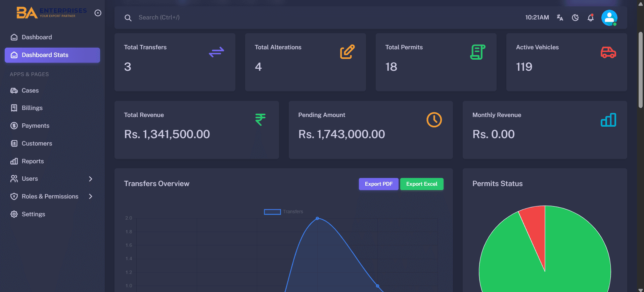This screenshot has height=292, width=644.
Task: Click the Total Revenue rupee icon
Action: [260, 119]
